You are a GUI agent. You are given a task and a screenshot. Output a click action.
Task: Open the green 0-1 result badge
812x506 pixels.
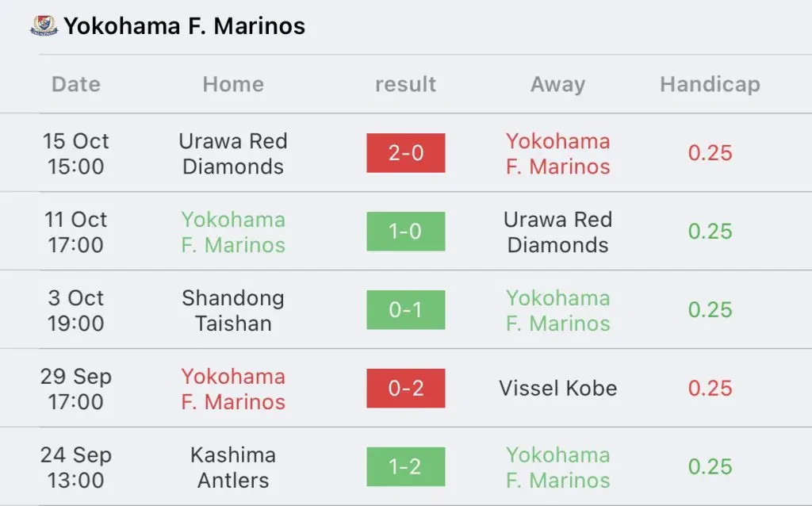point(405,310)
